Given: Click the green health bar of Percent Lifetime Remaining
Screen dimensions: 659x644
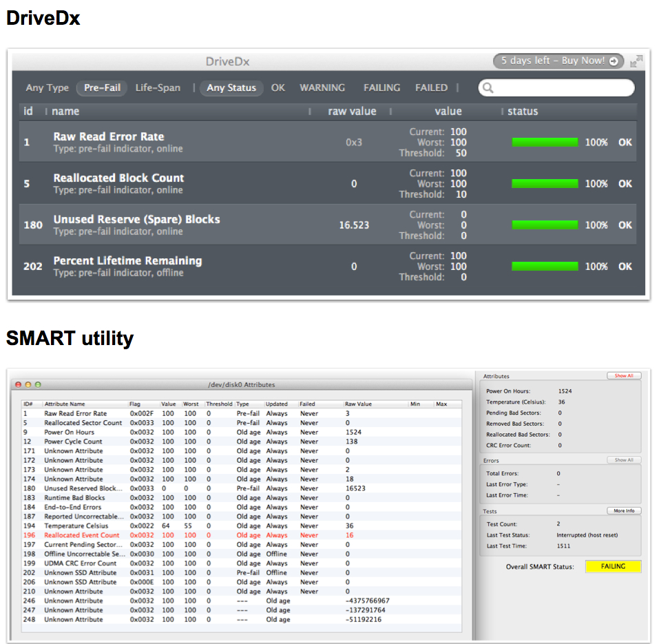Looking at the screenshot, I should tap(545, 266).
